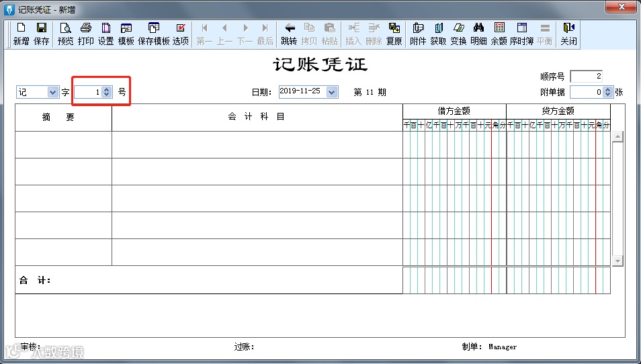
Task: Open the 日期 date picker dropdown
Action: (332, 92)
